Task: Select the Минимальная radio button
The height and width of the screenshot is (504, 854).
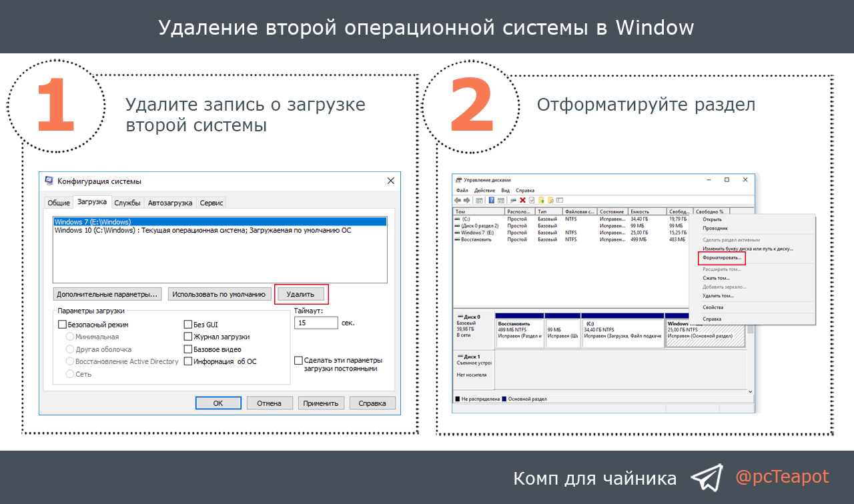Action: 70,337
